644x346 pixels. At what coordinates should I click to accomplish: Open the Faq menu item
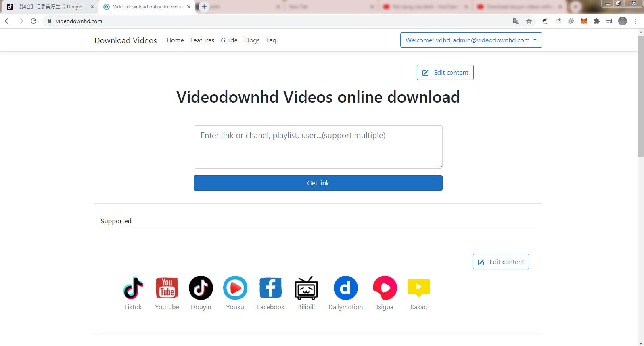pos(271,40)
